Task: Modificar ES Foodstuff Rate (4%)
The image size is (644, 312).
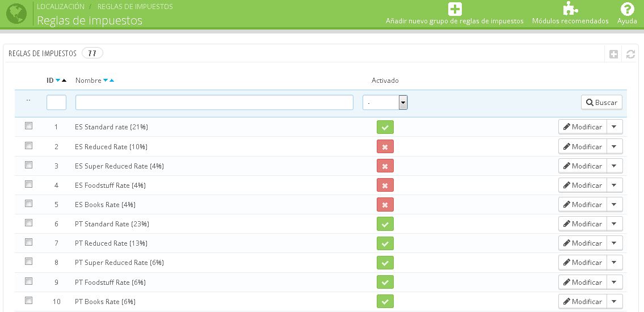Action: point(582,185)
